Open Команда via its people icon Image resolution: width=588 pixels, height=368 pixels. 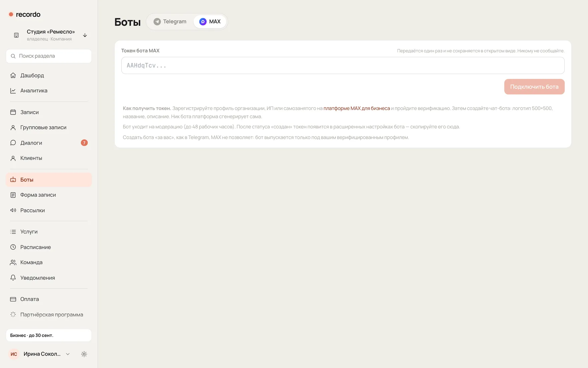[x=13, y=263]
